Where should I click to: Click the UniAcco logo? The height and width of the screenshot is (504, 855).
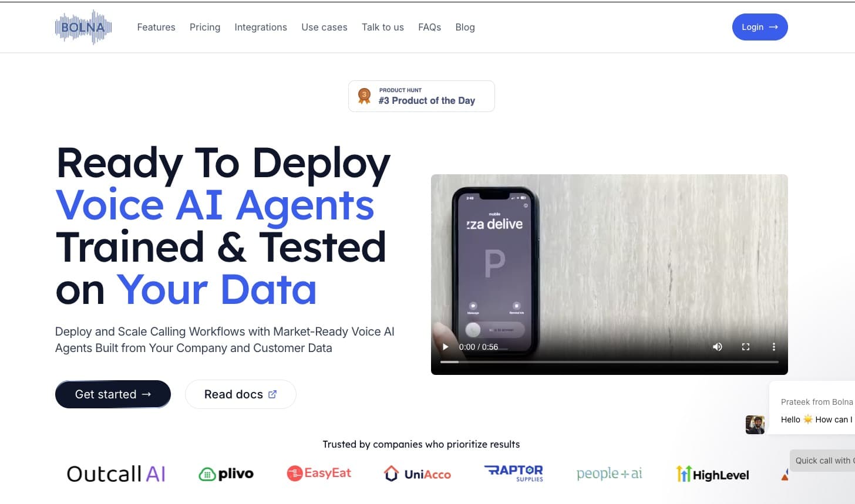(417, 474)
